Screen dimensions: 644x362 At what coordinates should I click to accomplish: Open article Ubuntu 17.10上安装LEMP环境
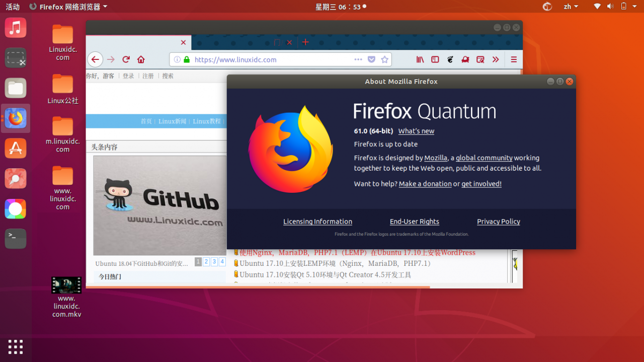pos(336,263)
